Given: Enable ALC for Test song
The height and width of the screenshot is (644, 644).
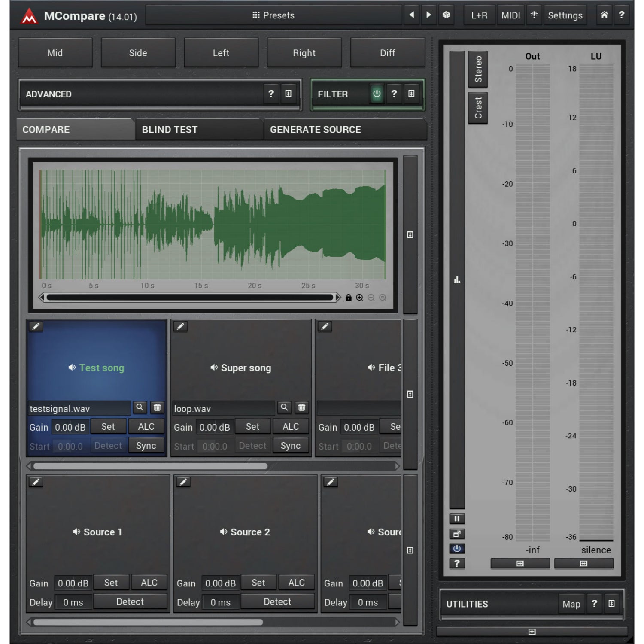Looking at the screenshot, I should 146,426.
